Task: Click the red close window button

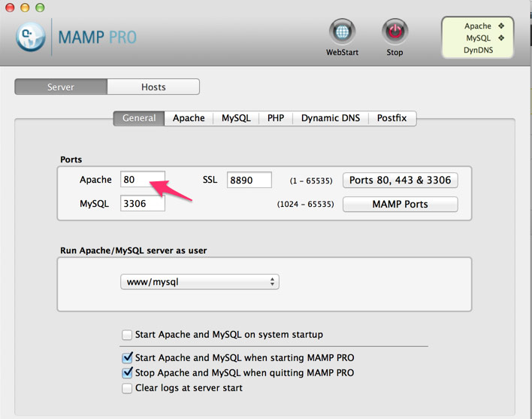Action: (11, 7)
